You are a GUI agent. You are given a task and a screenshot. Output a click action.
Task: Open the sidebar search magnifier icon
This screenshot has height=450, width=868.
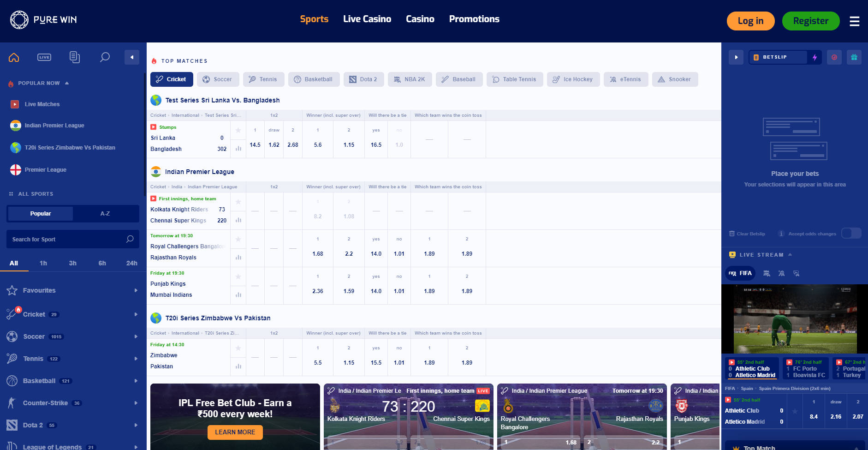click(x=105, y=57)
